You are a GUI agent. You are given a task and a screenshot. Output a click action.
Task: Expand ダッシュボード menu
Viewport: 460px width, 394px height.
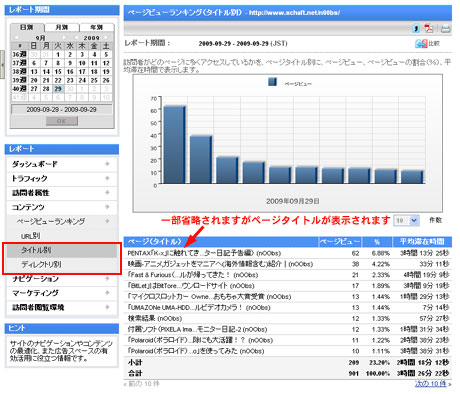click(62, 164)
